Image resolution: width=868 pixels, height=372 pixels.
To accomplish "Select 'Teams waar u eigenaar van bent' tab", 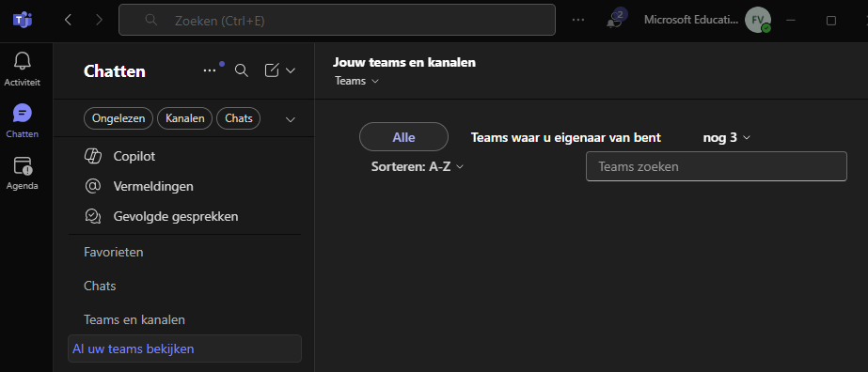I will tap(566, 138).
